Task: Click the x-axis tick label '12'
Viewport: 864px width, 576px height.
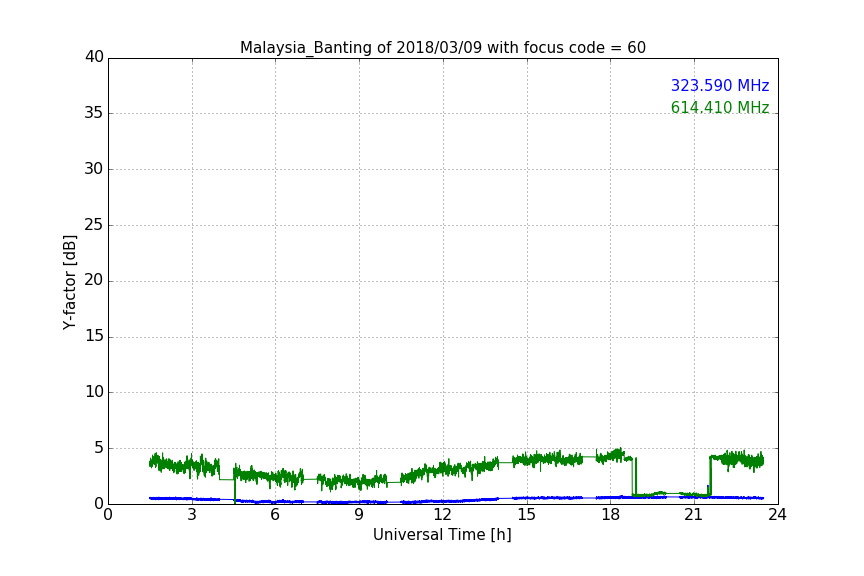Action: tap(442, 515)
